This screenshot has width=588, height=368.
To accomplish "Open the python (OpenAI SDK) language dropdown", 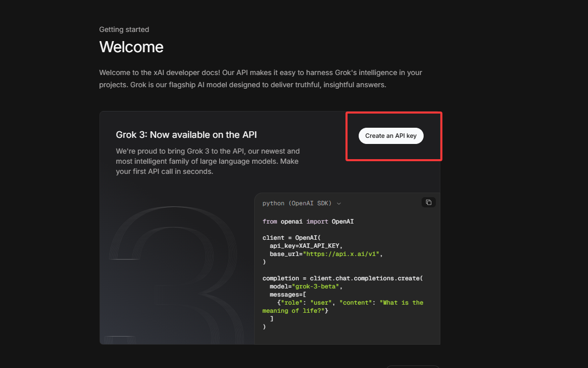I will click(x=301, y=203).
